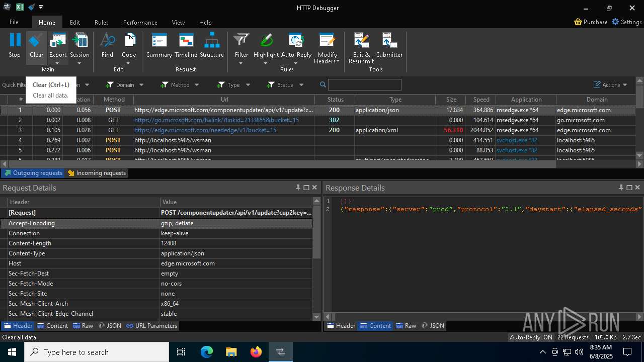The height and width of the screenshot is (362, 644).
Task: Maximize the Request Details panel
Action: 306,188
